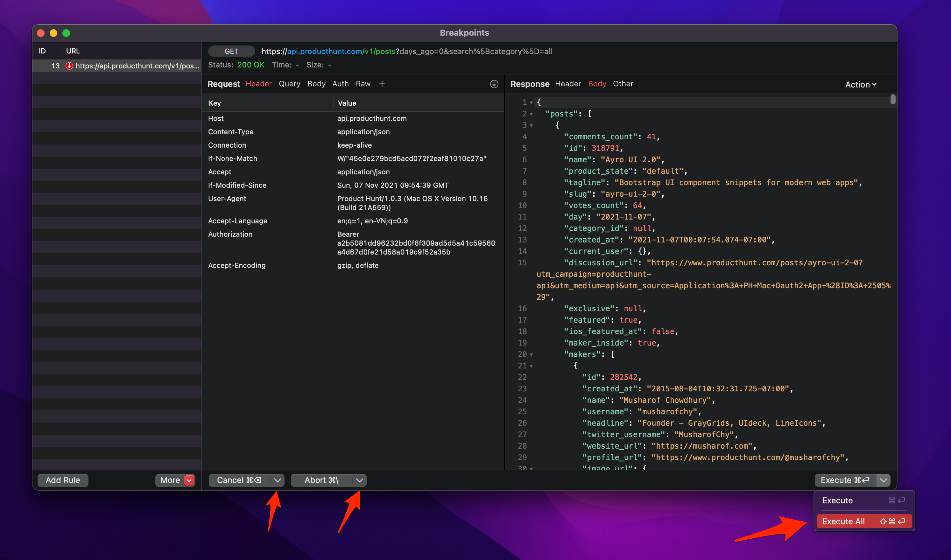Click the red breakpoint icon beside request 13
The height and width of the screenshot is (560, 951).
click(69, 65)
